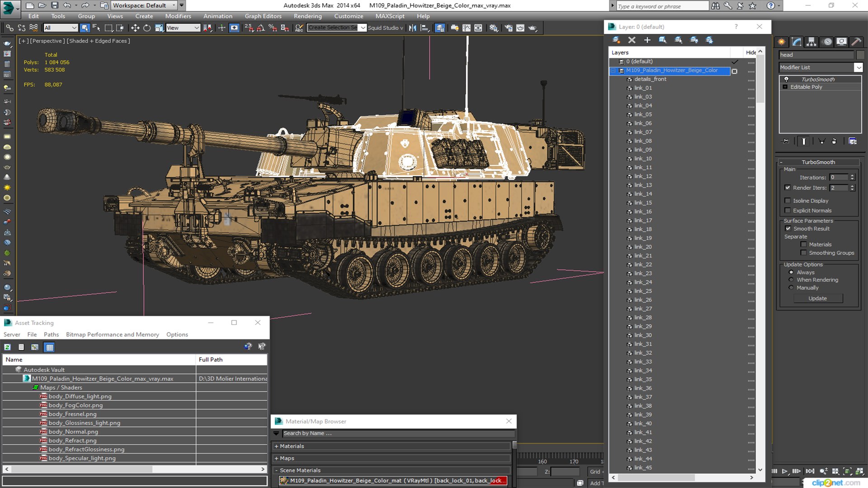
Task: Save file using the floppy icon
Action: [x=55, y=5]
